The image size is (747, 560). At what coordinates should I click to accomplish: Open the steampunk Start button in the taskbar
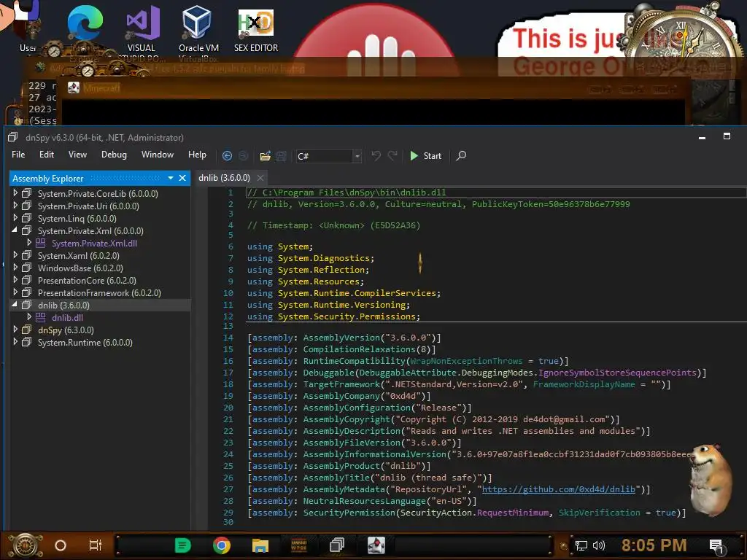point(25,545)
